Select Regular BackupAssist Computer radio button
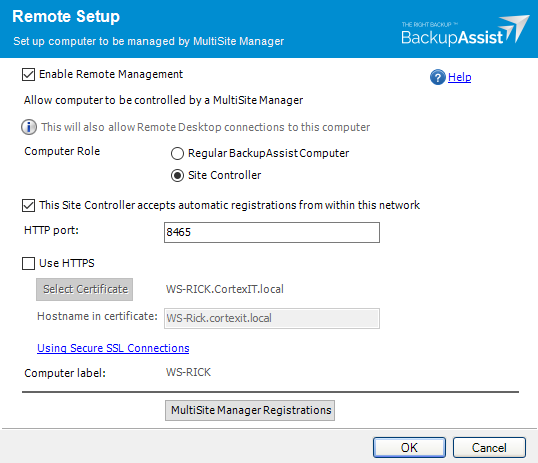Screen dimensions: 538x463 click(177, 153)
